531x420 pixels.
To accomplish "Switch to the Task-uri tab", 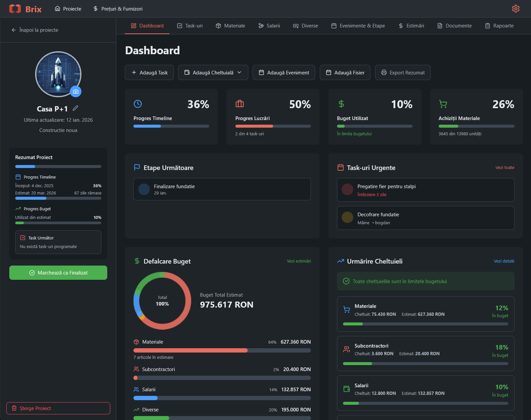I will (190, 26).
